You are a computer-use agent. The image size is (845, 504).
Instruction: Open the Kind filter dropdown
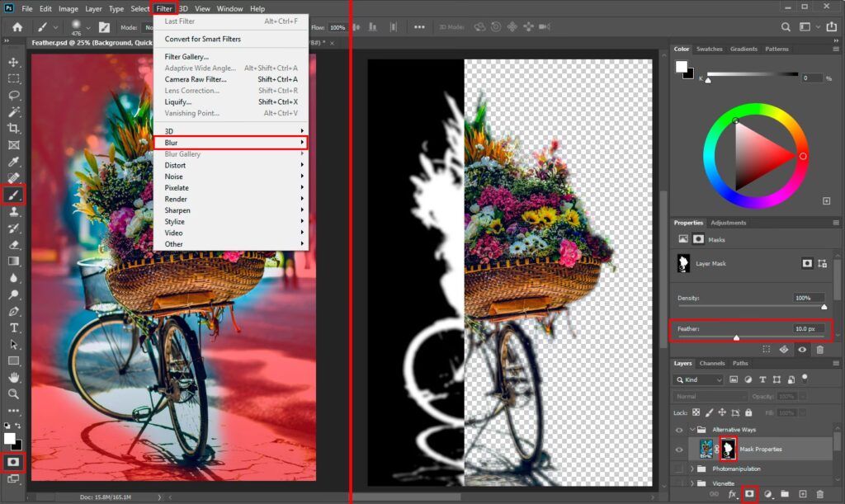pos(700,380)
